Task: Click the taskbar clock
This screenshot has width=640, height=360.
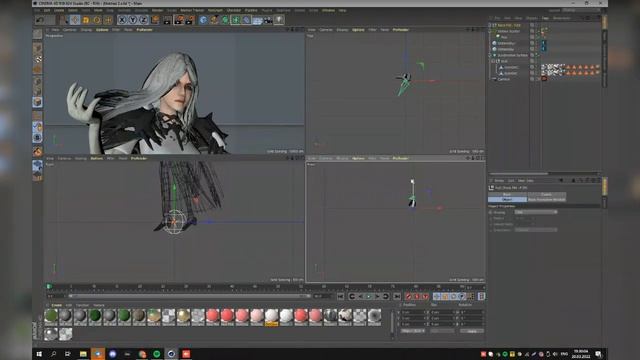Action: 581,354
